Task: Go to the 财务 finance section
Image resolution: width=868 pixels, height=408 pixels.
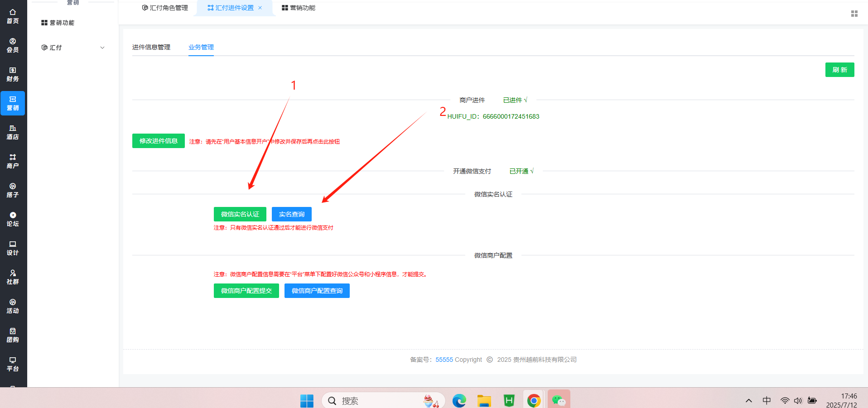Action: point(13,74)
